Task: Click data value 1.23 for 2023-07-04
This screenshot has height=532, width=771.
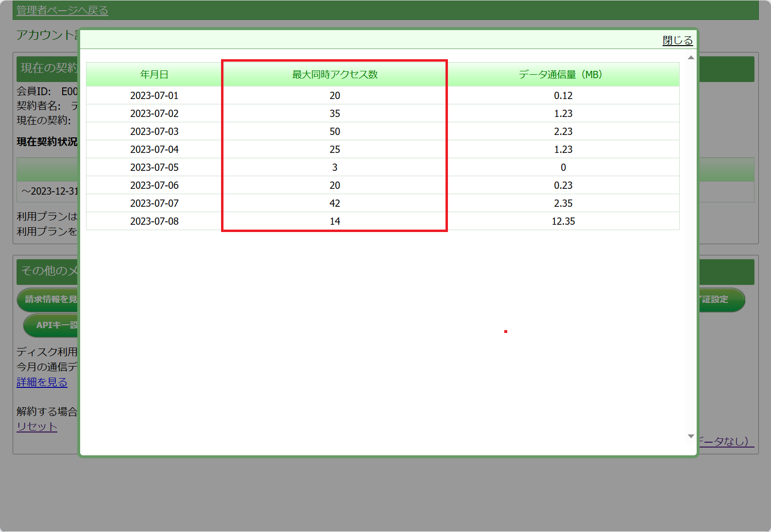Action: point(563,150)
